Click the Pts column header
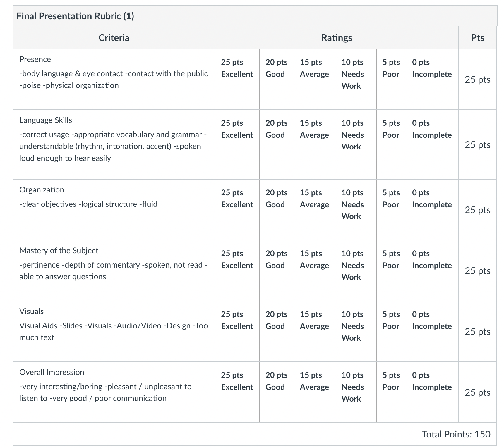Image resolution: width=504 pixels, height=448 pixels. [478, 37]
